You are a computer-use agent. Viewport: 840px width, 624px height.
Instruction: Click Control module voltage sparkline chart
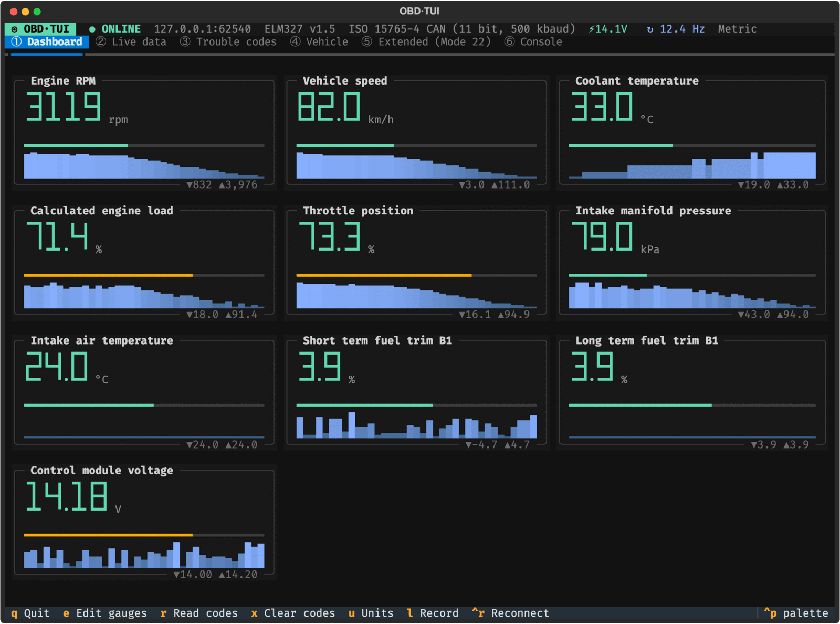pos(144,555)
